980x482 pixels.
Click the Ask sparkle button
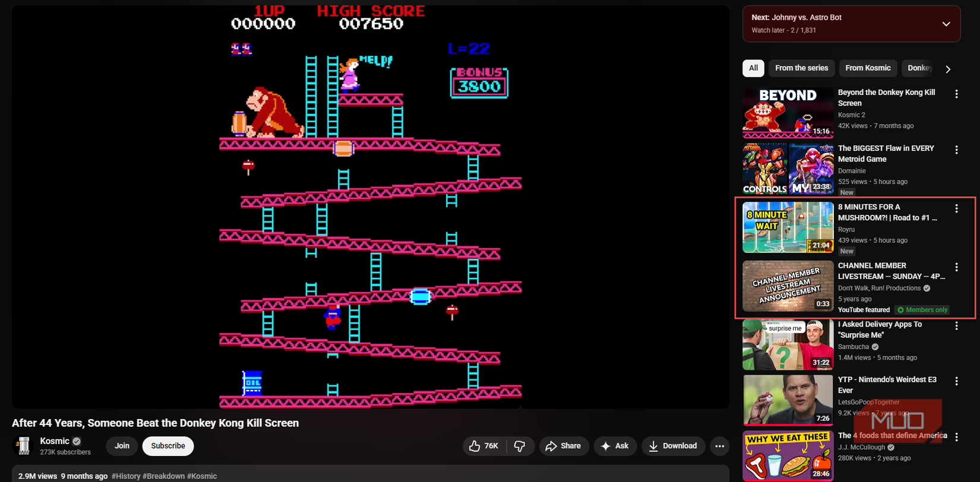coord(615,446)
